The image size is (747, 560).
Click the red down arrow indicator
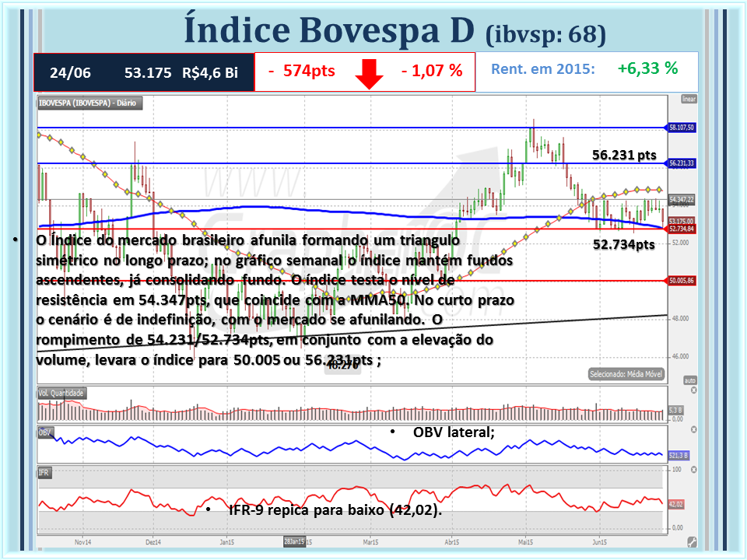pos(369,74)
